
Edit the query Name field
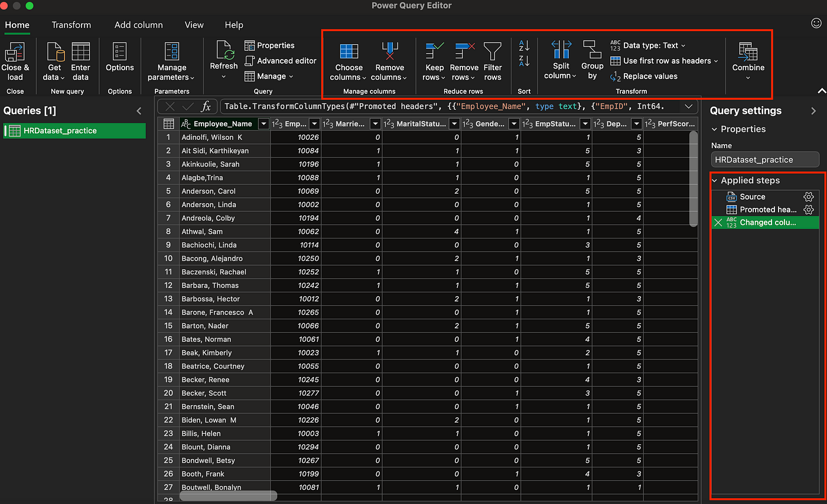coord(764,159)
